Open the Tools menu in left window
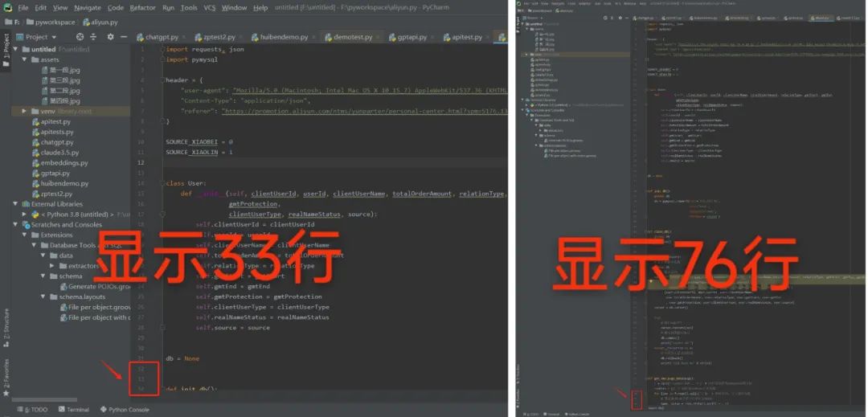This screenshot has height=417, width=868. tap(189, 8)
